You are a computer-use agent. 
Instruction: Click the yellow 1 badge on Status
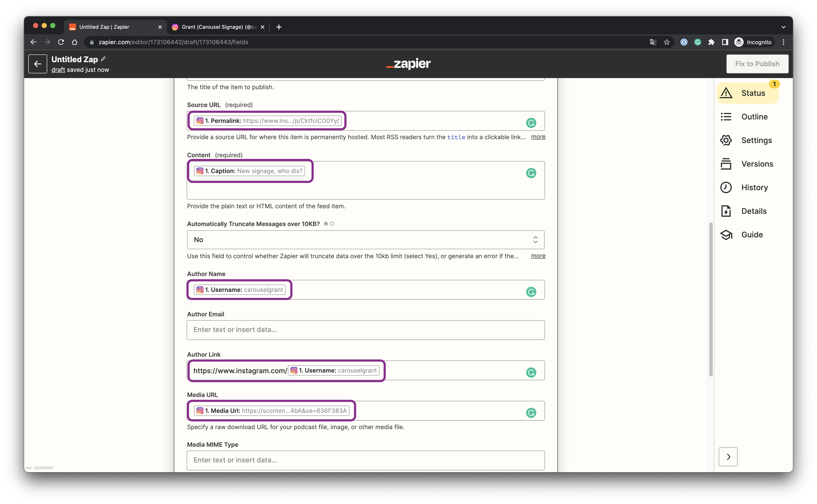(774, 84)
